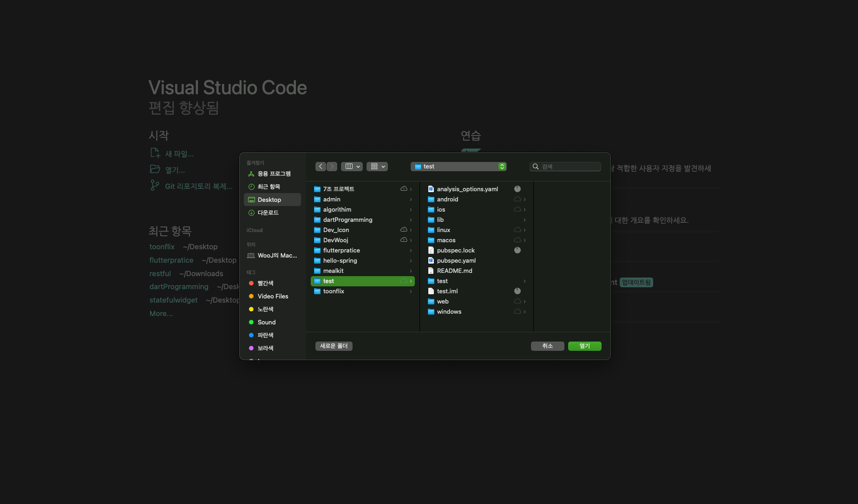Select Applications in the sidebar favorites
858x504 pixels.
pyautogui.click(x=272, y=174)
